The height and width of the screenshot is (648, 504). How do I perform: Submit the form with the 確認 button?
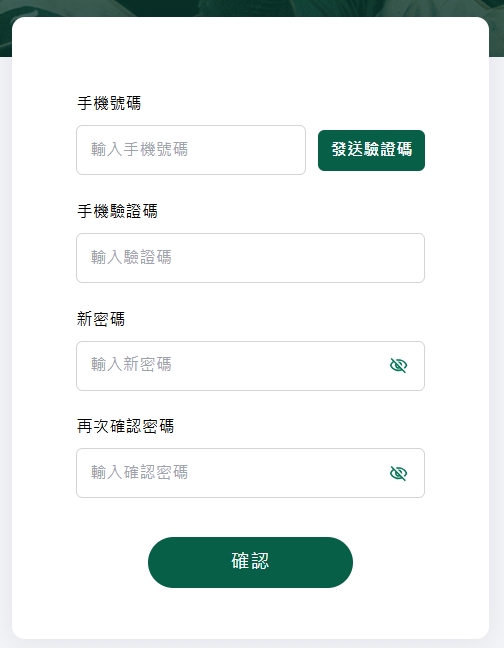(250, 562)
